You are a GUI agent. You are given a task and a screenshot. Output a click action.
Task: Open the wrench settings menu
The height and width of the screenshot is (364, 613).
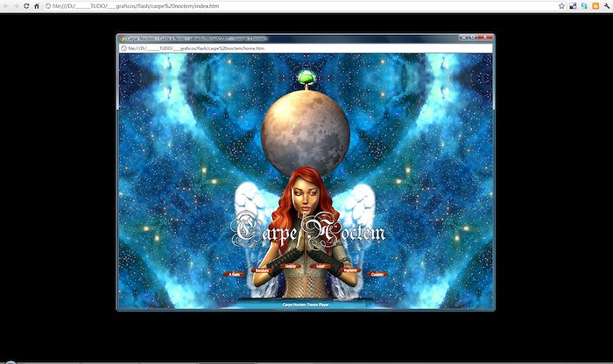coord(607,6)
